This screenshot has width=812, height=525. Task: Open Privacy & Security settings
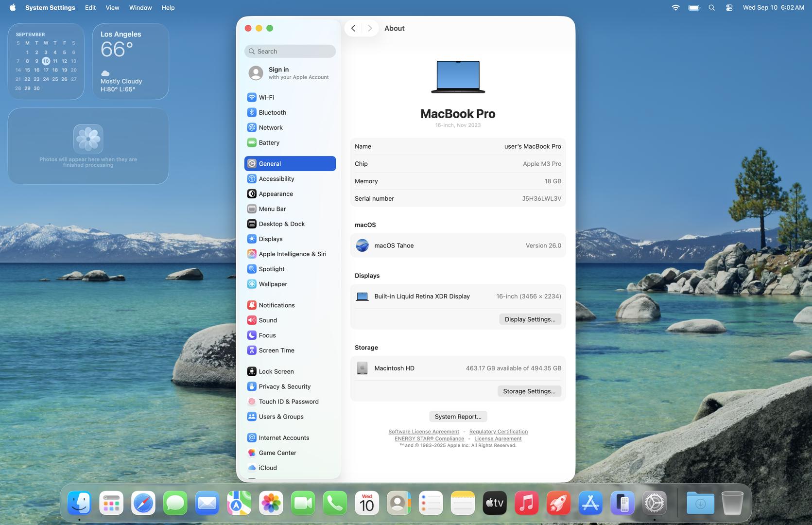(x=290, y=386)
